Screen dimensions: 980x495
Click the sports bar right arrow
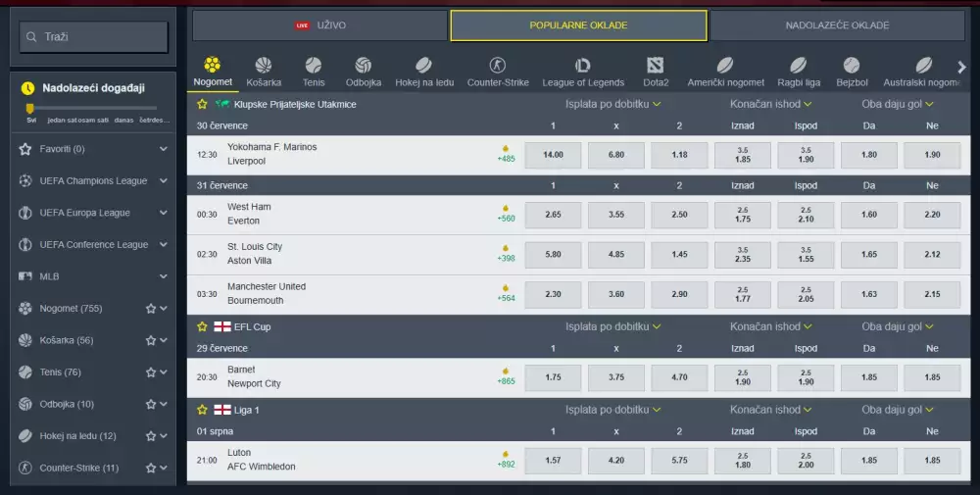(x=962, y=67)
